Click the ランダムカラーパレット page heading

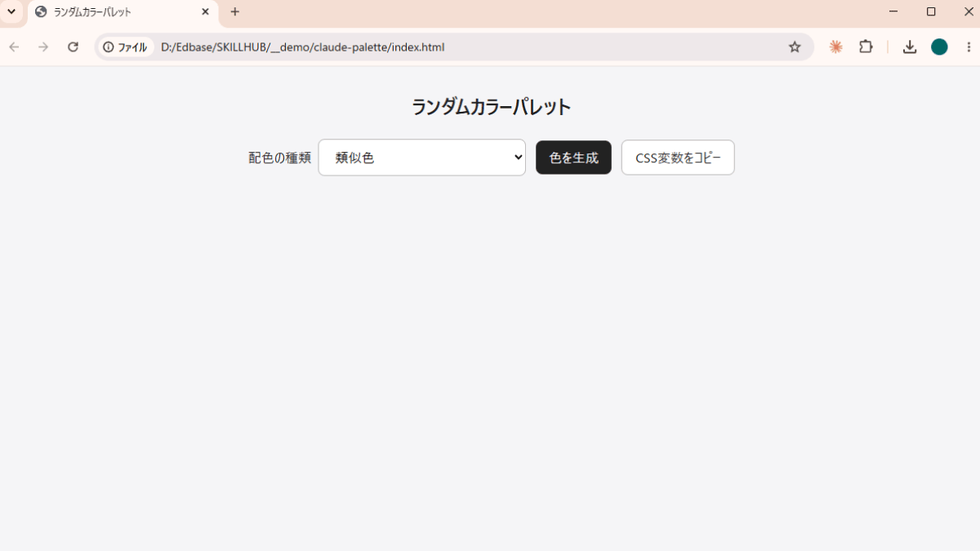[x=491, y=107]
